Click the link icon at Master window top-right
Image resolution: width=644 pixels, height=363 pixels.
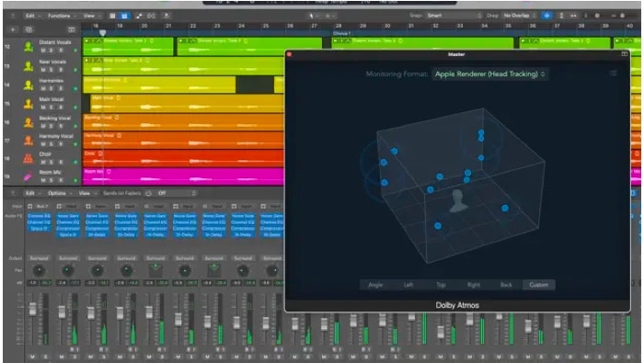[x=625, y=54]
